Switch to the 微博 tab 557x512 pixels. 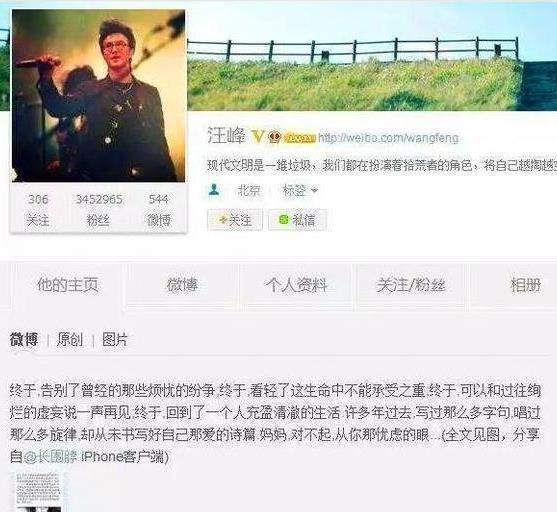182,285
